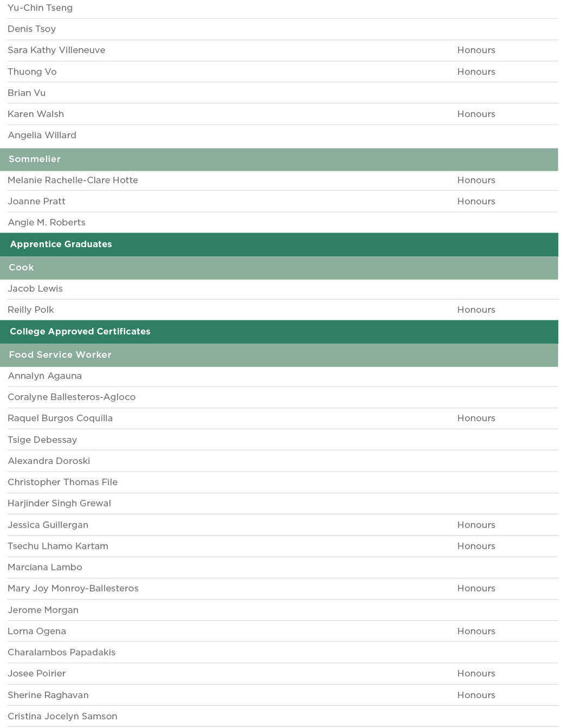The height and width of the screenshot is (728, 562).
Task: Click Honours in Joanne Pratt's row
Action: coord(476,202)
